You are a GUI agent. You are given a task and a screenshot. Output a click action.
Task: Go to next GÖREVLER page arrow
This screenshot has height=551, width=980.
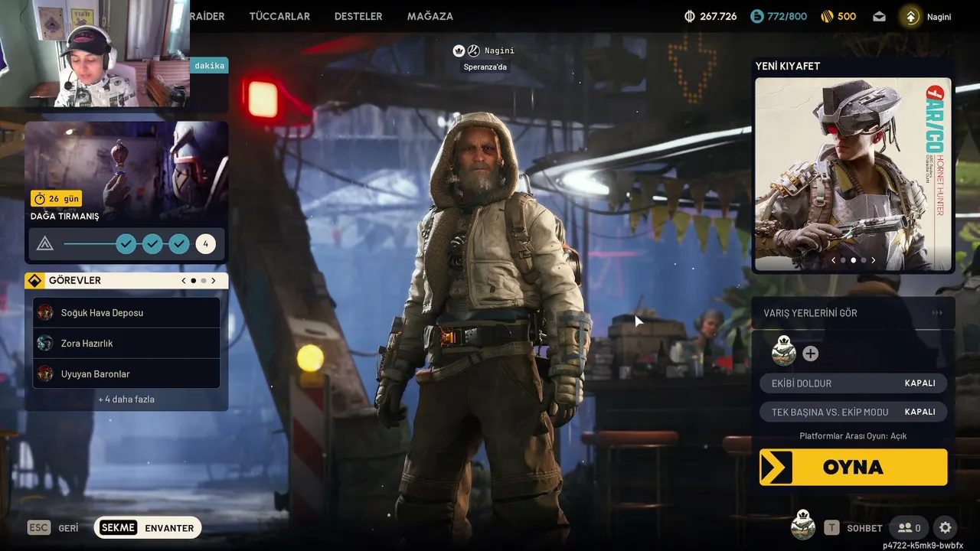214,281
